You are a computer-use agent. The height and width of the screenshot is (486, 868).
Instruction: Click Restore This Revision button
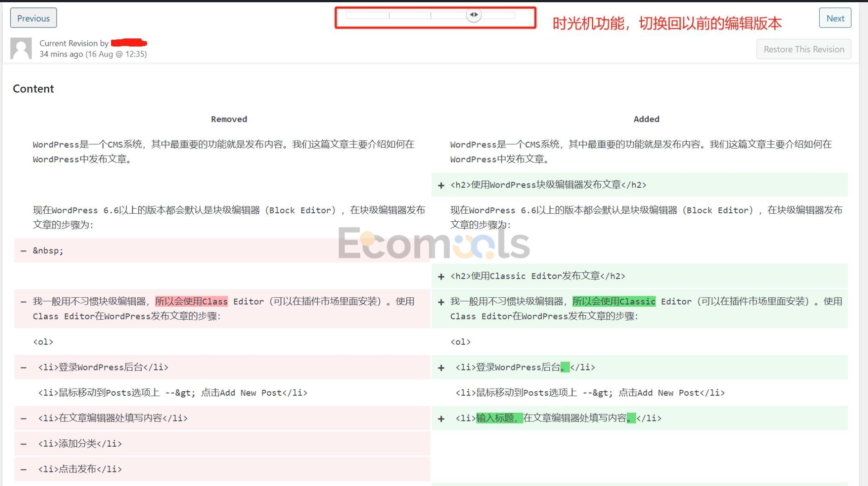[804, 49]
